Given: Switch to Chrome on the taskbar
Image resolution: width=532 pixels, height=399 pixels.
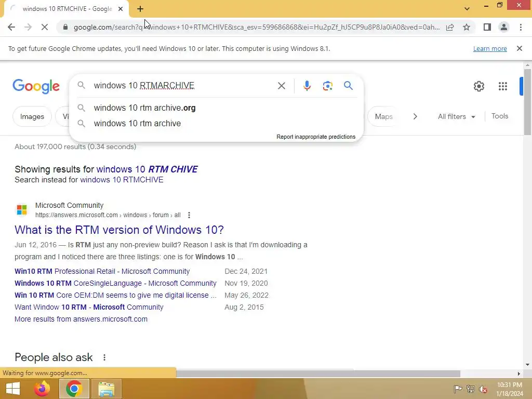Looking at the screenshot, I should click(x=74, y=389).
